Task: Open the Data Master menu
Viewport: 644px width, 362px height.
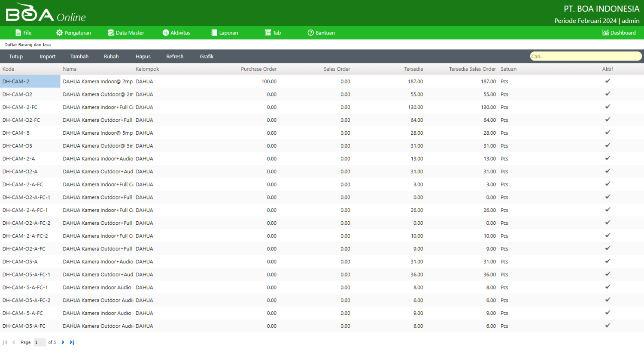Action: tap(126, 33)
